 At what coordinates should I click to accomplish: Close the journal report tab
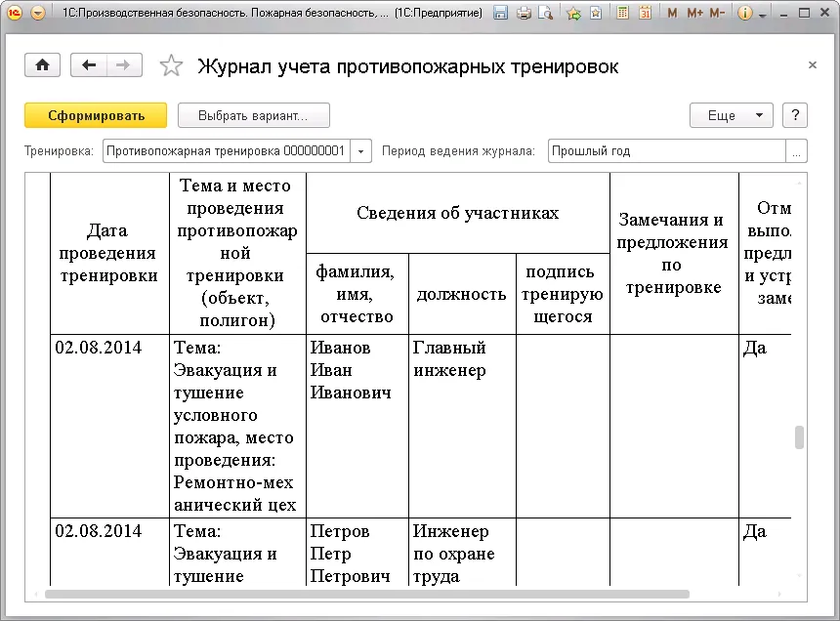click(x=813, y=64)
